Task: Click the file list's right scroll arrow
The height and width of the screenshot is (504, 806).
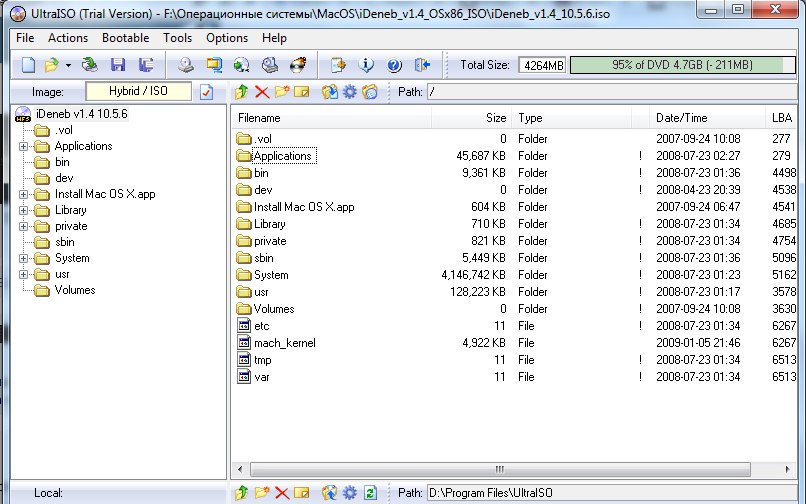Action: 787,469
